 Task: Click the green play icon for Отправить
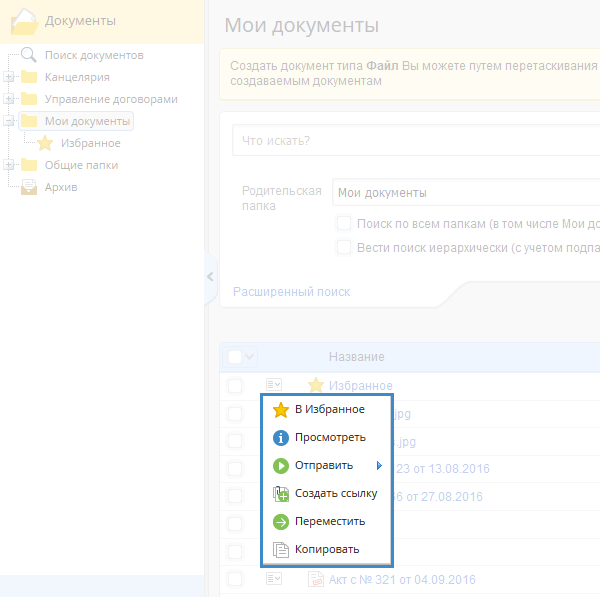(281, 465)
